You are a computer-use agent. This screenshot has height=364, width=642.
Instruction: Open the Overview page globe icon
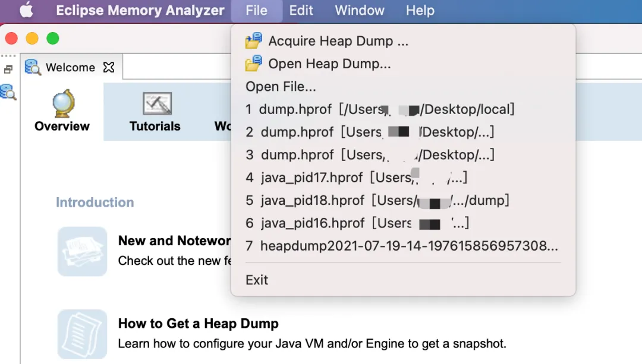click(x=64, y=103)
